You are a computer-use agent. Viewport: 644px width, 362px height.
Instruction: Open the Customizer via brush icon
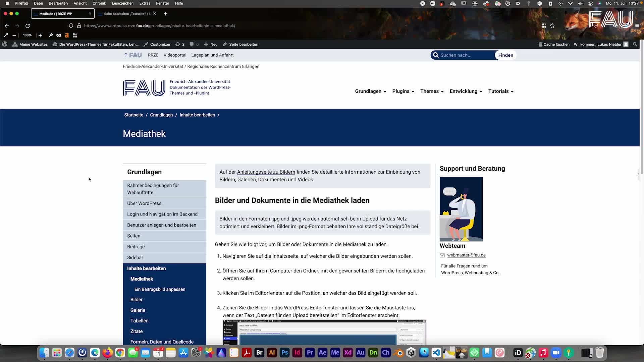click(147, 44)
